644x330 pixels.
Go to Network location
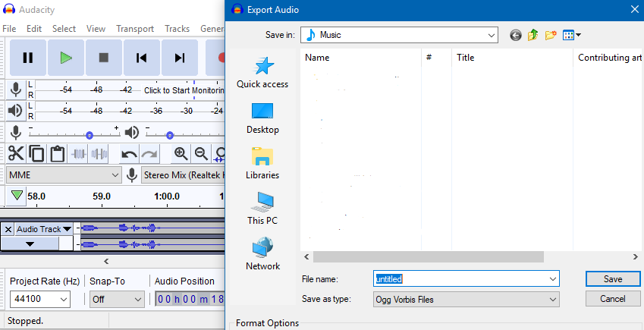tap(262, 254)
